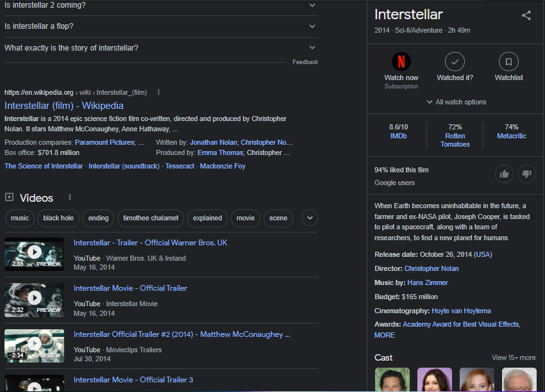Like the film with thumbs up
The width and height of the screenshot is (545, 392).
click(504, 174)
